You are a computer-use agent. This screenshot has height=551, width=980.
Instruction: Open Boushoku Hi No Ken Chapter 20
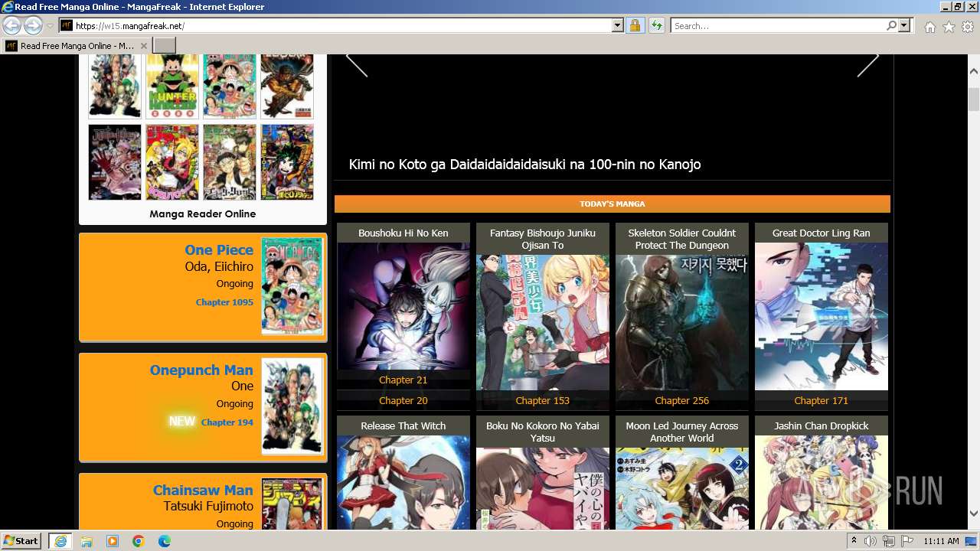tap(403, 400)
